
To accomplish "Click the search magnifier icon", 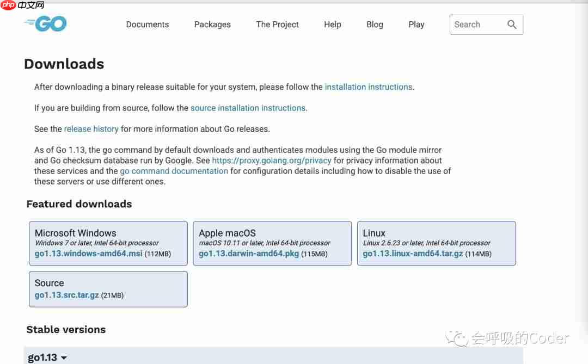I will tap(511, 24).
